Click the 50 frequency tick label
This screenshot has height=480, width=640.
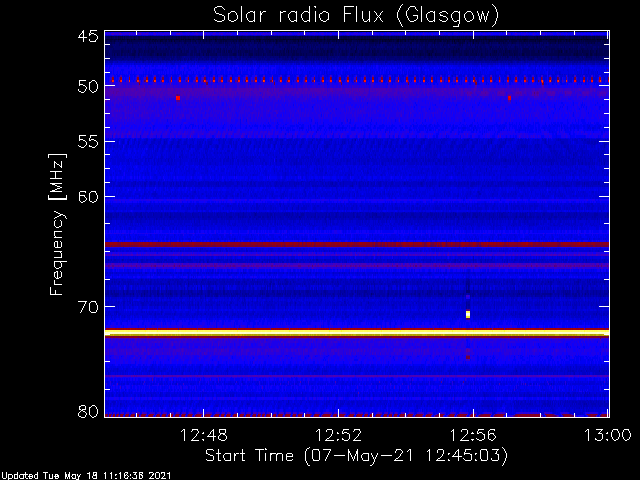tap(88, 86)
